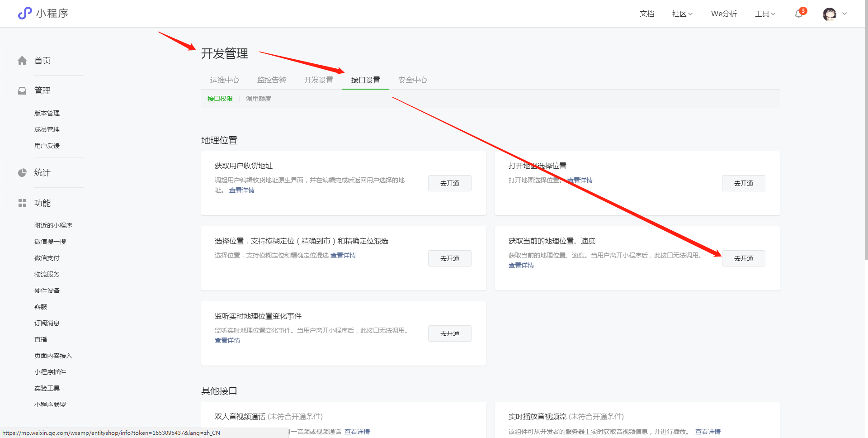Click 去开通 for 选择位置模糊定位
Screen dimensions: 868x438
click(x=450, y=258)
